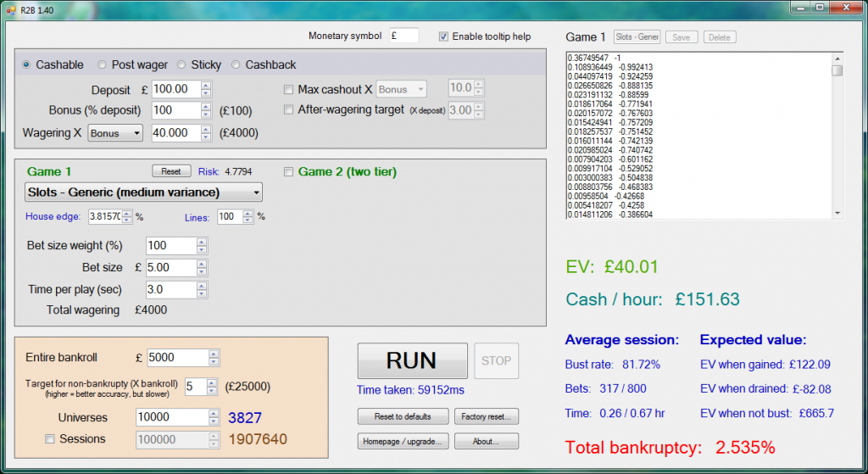
Task: Open Homepage / upgrade... button
Action: pyautogui.click(x=403, y=441)
